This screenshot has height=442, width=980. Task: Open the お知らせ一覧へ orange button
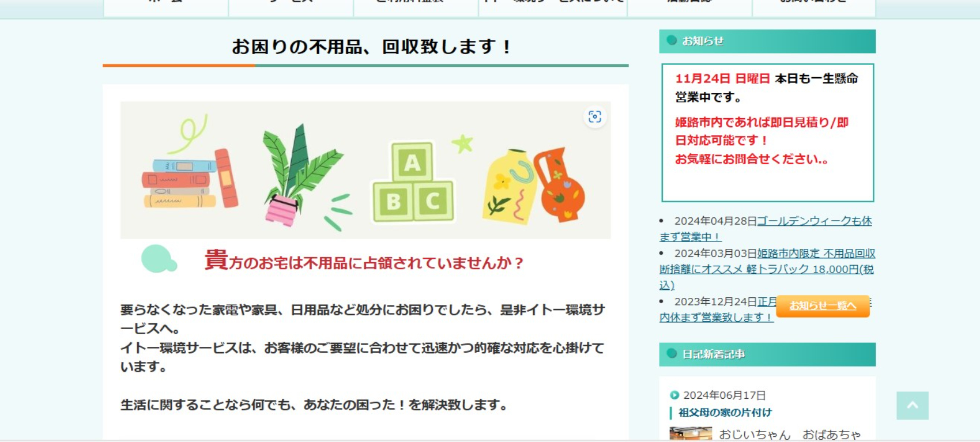pyautogui.click(x=823, y=306)
